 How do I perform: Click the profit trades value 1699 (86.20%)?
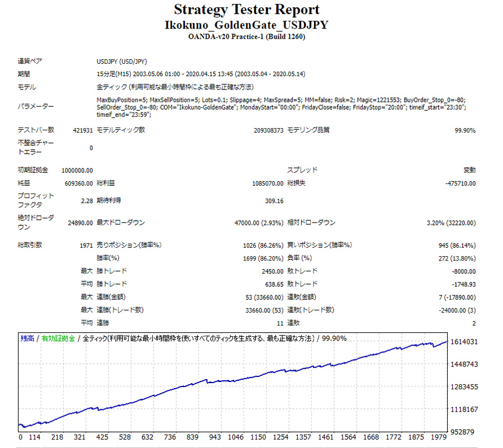point(263,258)
